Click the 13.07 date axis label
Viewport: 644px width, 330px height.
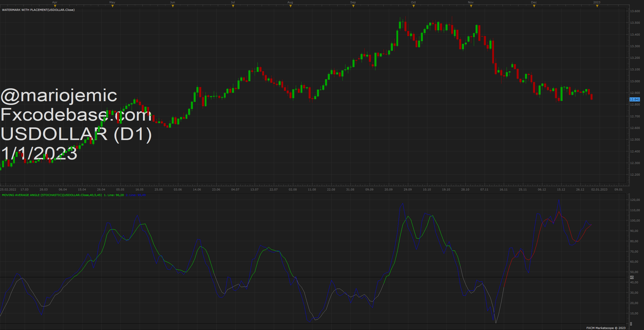point(254,189)
